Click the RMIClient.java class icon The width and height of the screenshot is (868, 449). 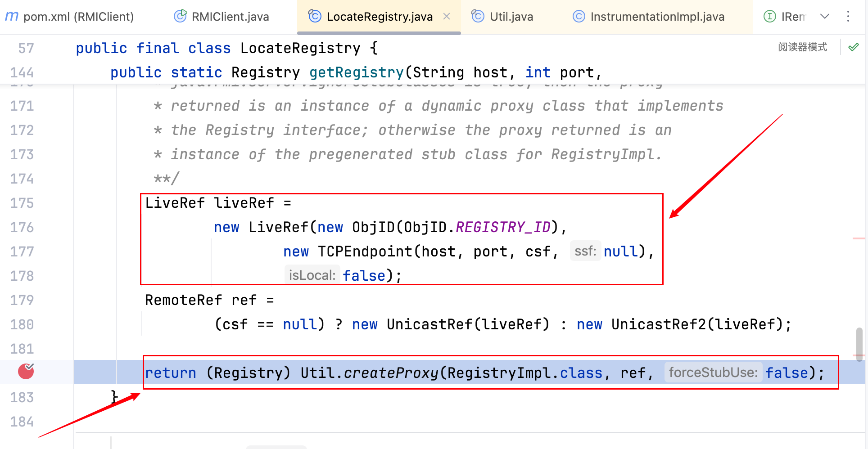pyautogui.click(x=180, y=17)
